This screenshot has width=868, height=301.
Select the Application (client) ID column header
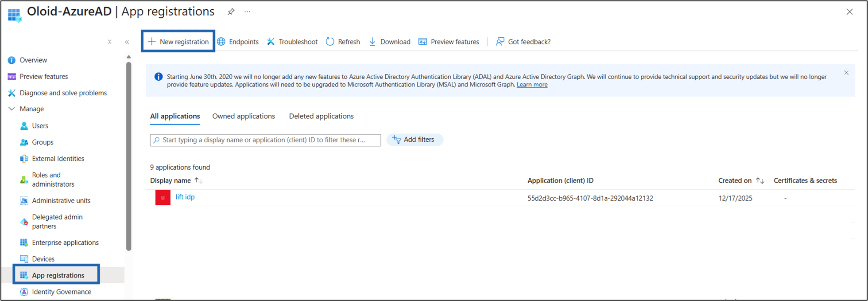click(560, 181)
